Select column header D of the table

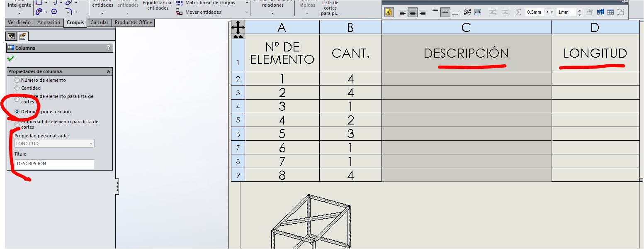click(595, 27)
